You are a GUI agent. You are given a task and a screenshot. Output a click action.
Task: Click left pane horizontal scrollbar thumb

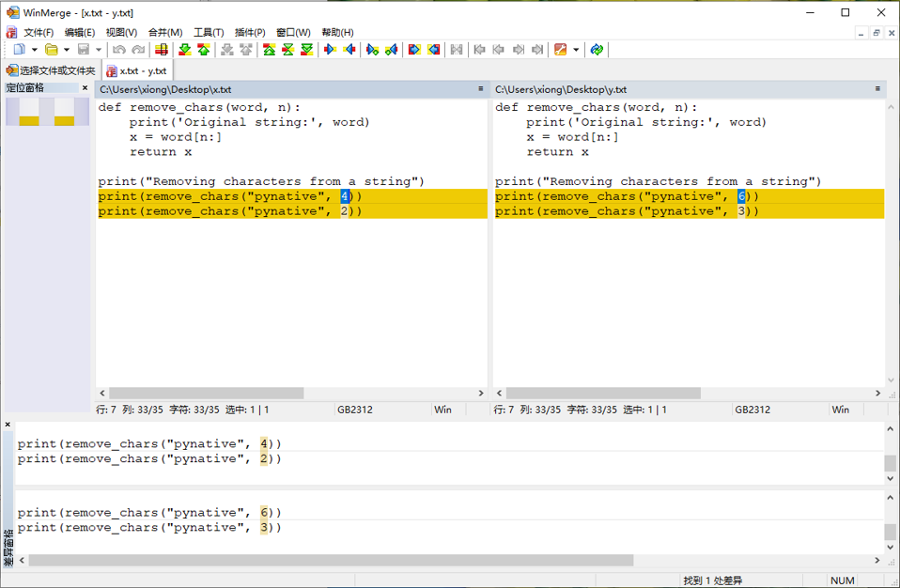point(206,393)
